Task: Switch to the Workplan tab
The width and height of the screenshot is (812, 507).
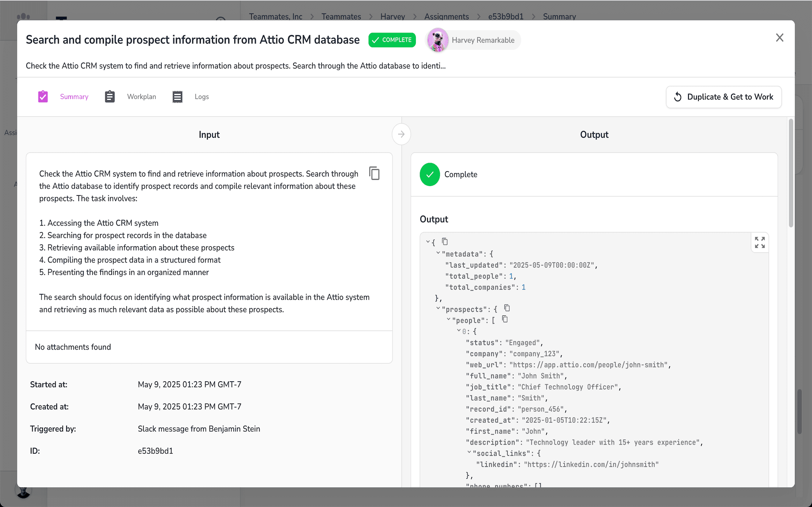Action: (141, 97)
